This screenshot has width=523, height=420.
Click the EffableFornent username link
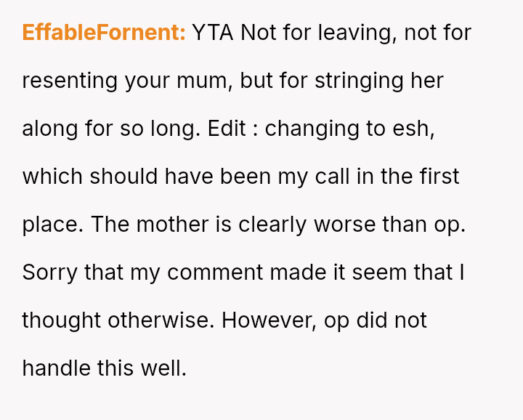point(104,33)
